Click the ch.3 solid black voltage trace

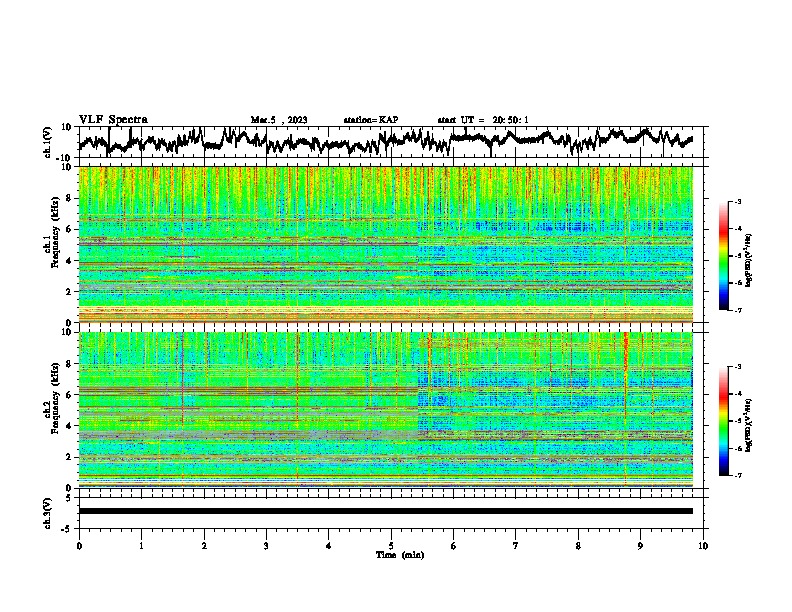(x=385, y=511)
